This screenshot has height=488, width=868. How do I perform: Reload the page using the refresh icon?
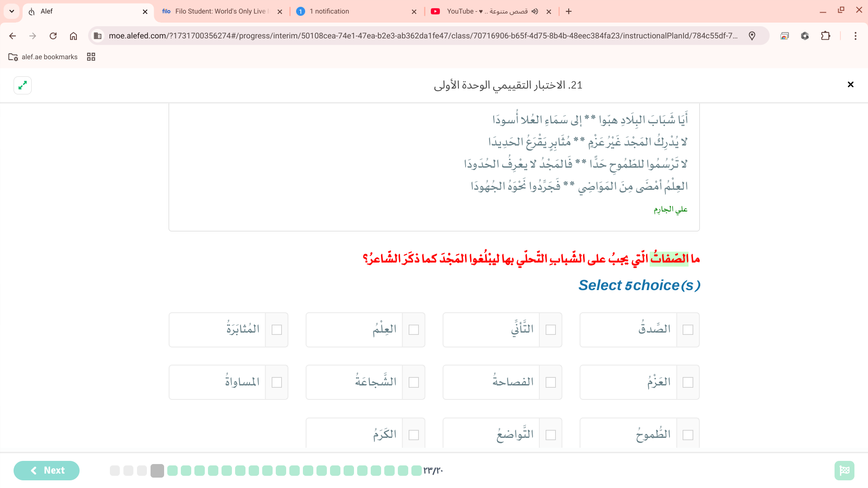coord(53,36)
